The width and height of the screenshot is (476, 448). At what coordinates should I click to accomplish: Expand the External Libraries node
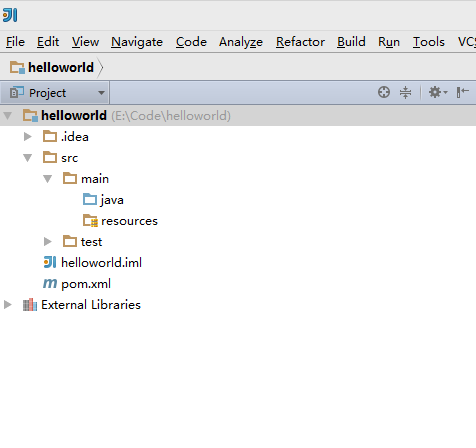(8, 304)
